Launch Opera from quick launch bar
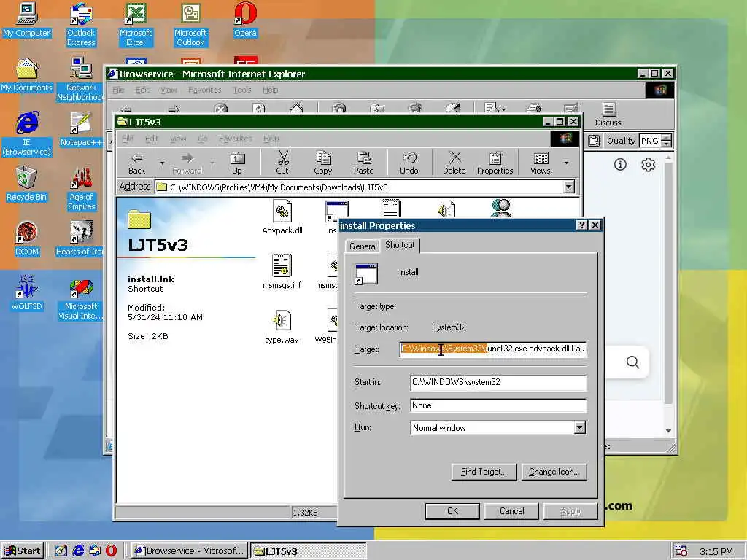 (111, 551)
